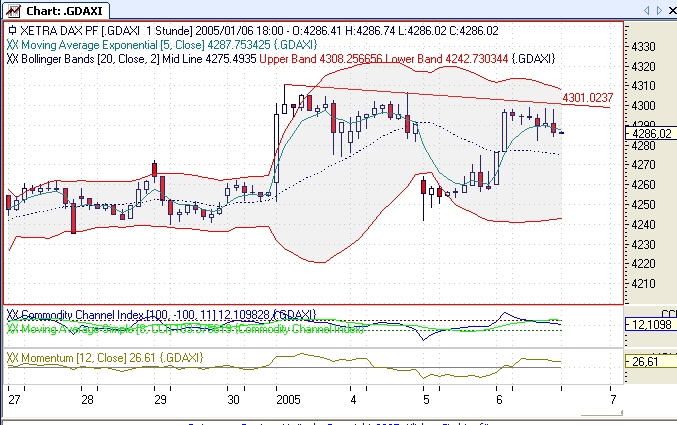Go to next tab with right arrow
The height and width of the screenshot is (425, 677).
659,10
